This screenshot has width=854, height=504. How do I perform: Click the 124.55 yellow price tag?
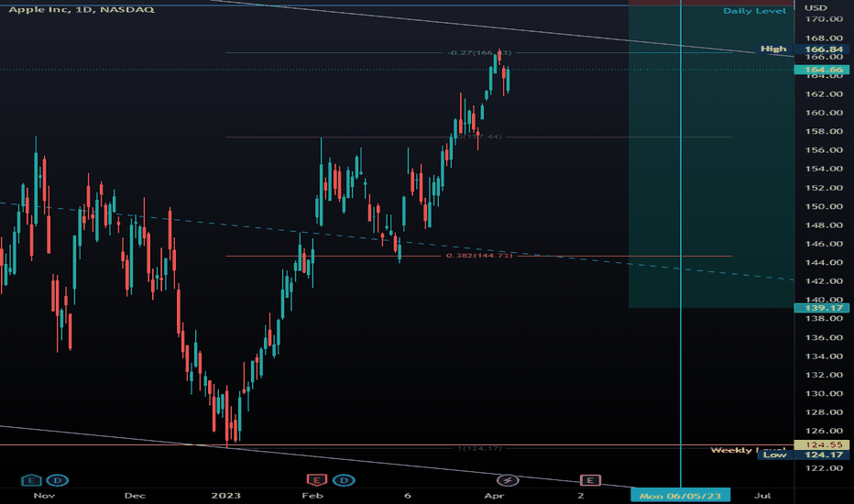[824, 444]
